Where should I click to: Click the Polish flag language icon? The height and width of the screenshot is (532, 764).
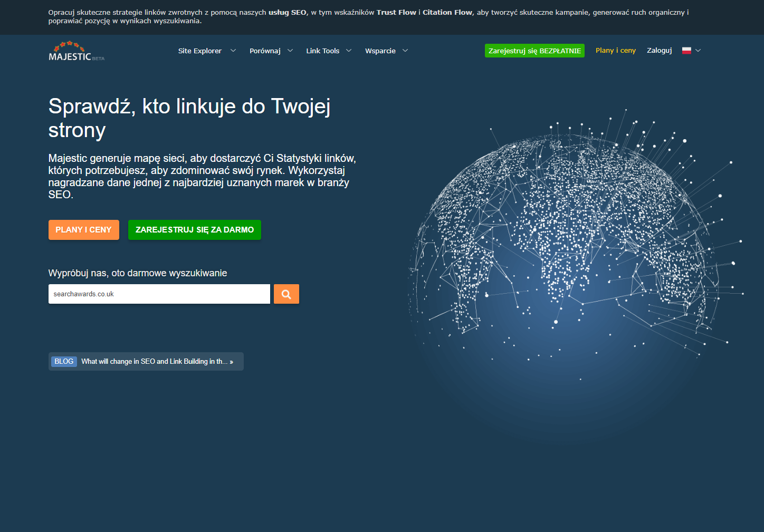[x=686, y=51]
